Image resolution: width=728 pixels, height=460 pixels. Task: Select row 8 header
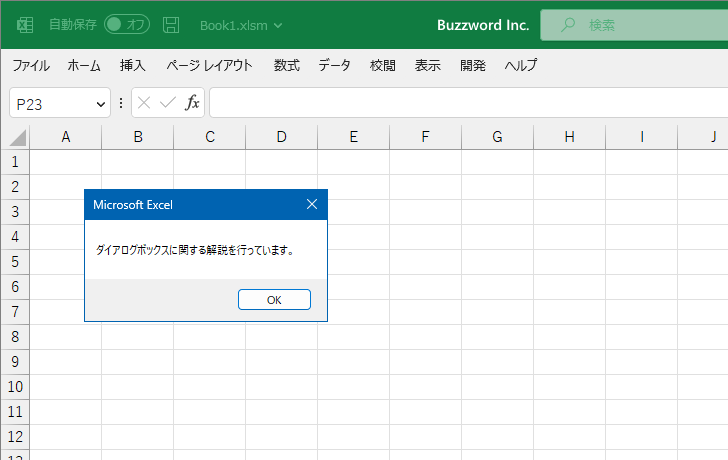(x=15, y=337)
